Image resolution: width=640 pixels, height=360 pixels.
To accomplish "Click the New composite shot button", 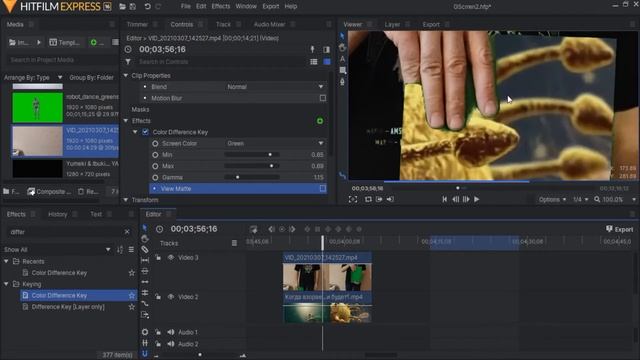I will click(x=49, y=191).
